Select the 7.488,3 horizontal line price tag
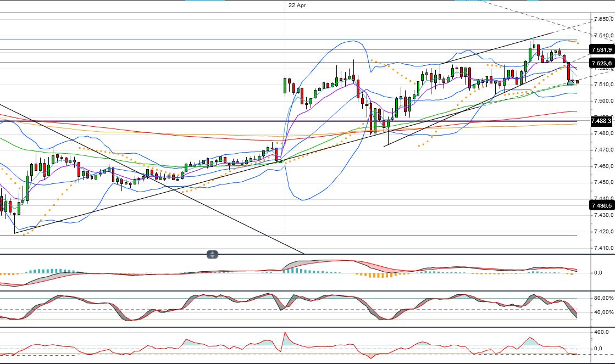The height and width of the screenshot is (364, 615). click(602, 121)
